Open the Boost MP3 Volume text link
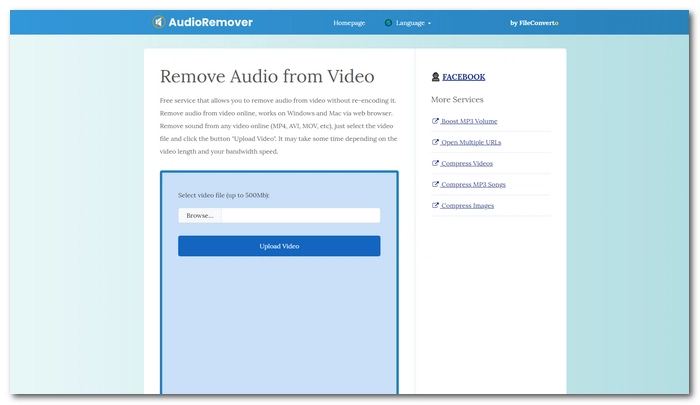This screenshot has width=700, height=405. [x=469, y=121]
